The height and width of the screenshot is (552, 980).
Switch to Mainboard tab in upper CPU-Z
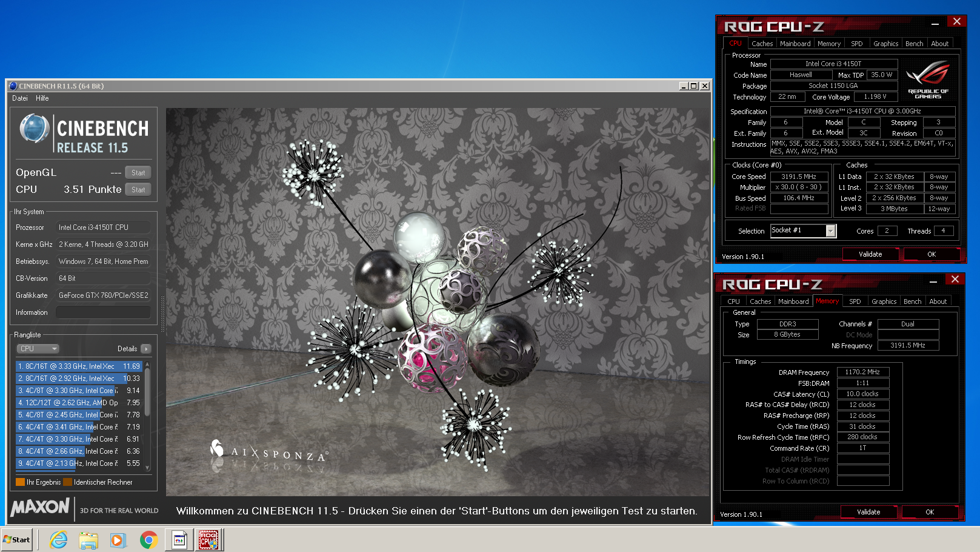[x=795, y=44]
